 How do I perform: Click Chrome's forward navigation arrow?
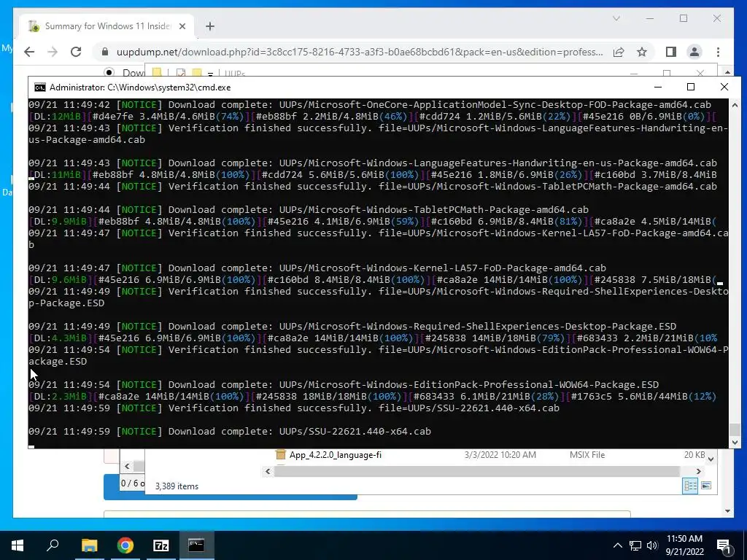[53, 52]
